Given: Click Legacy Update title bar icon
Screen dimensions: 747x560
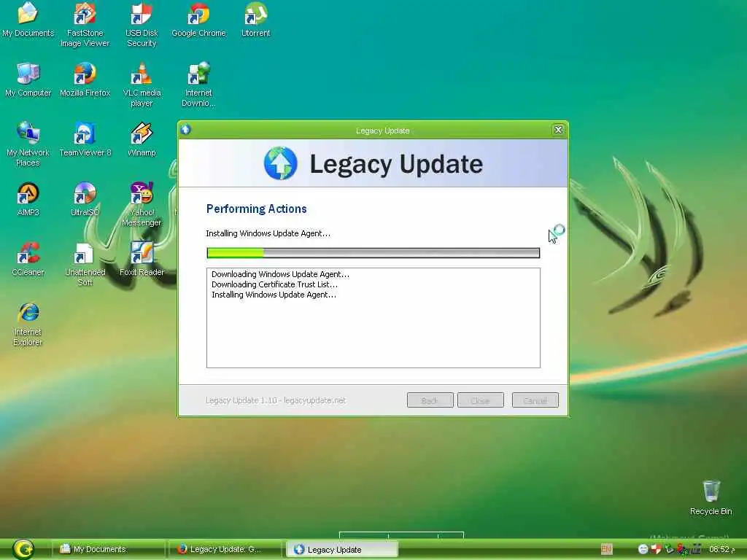Looking at the screenshot, I should pyautogui.click(x=186, y=130).
